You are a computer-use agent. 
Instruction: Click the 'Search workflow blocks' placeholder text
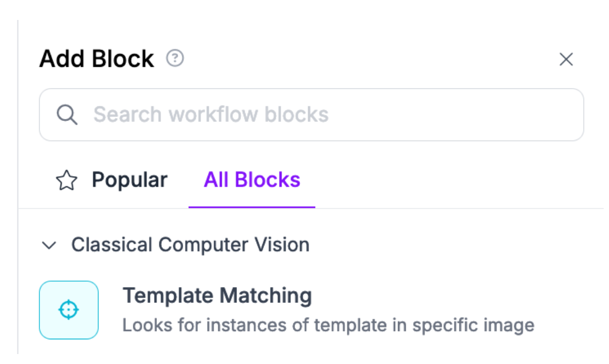[210, 114]
